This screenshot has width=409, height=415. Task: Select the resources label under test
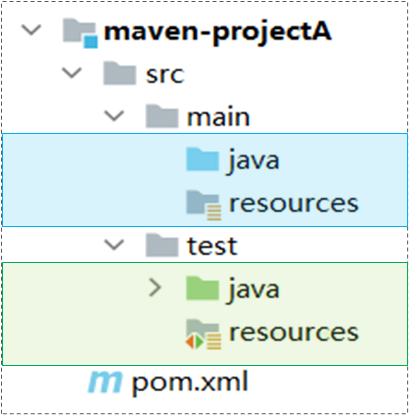pyautogui.click(x=294, y=333)
